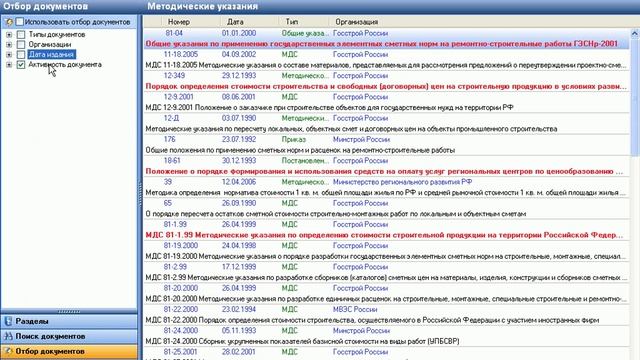Select document number '65'
Screen dimensions: 640x360
[x=168, y=203]
